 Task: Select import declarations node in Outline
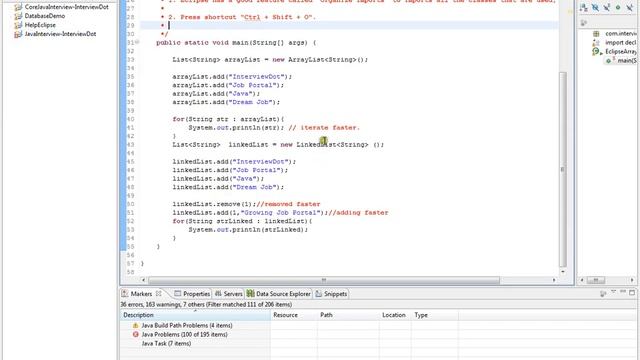click(620, 42)
